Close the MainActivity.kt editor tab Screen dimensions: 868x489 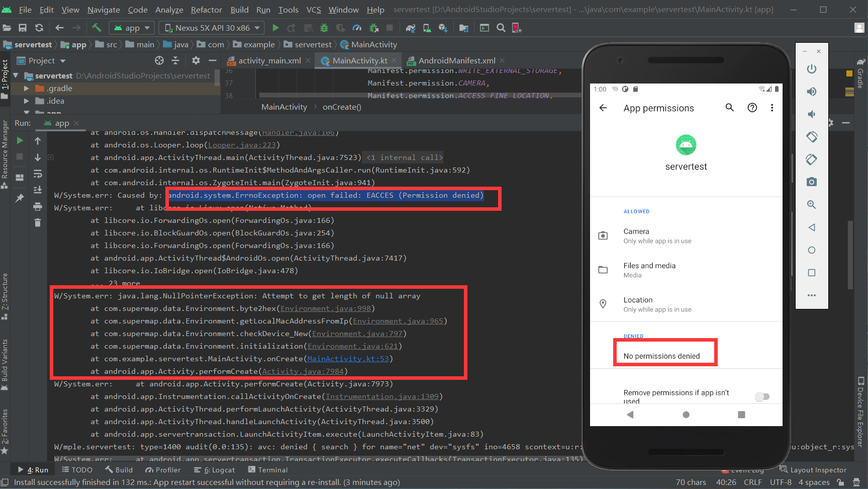pyautogui.click(x=395, y=60)
